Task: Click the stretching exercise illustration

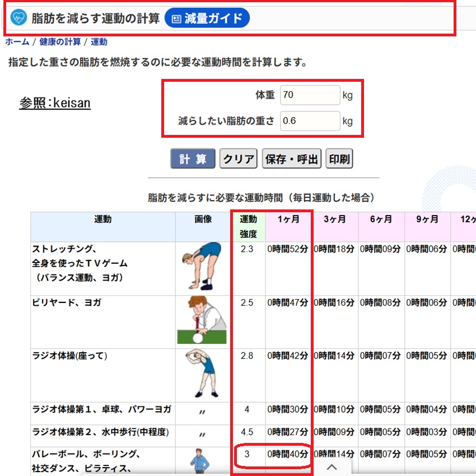Action: tap(202, 266)
